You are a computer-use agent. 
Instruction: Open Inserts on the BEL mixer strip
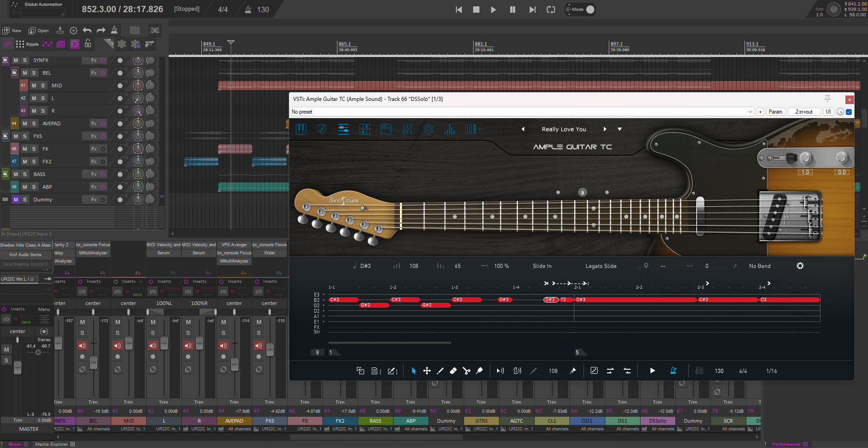click(x=94, y=281)
